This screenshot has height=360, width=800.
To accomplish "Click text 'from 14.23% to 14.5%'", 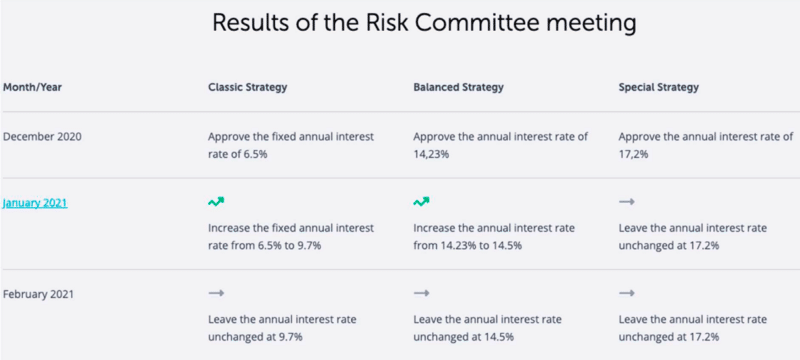I will click(x=467, y=245).
